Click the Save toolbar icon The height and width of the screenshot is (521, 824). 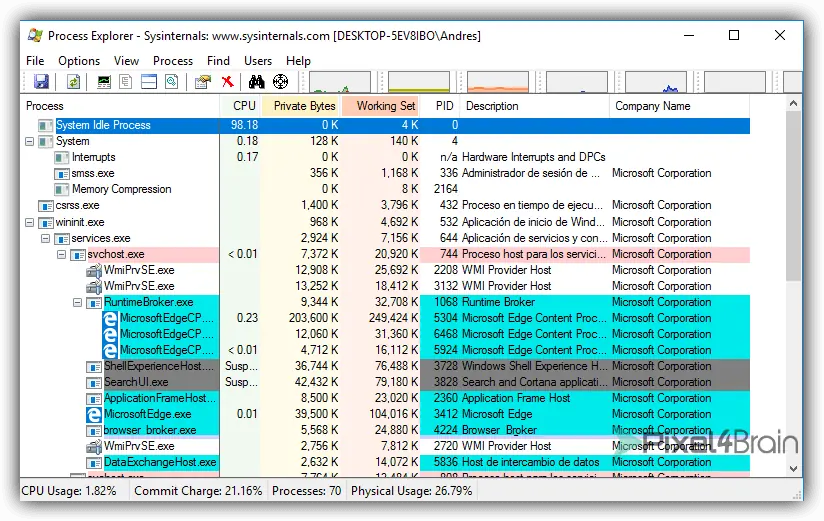click(x=41, y=81)
